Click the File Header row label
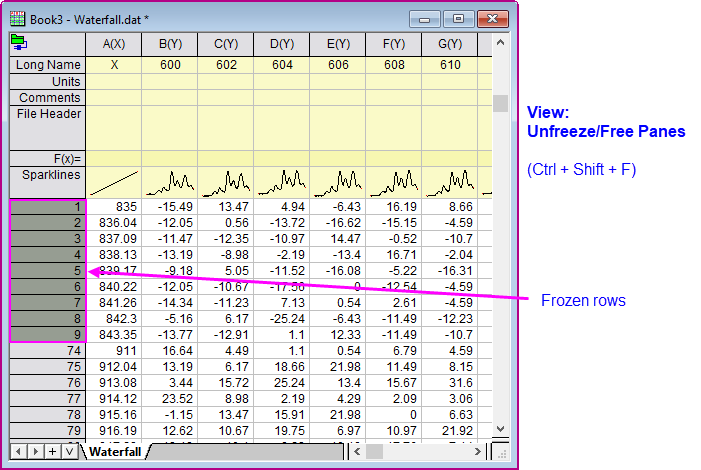 pyautogui.click(x=47, y=127)
